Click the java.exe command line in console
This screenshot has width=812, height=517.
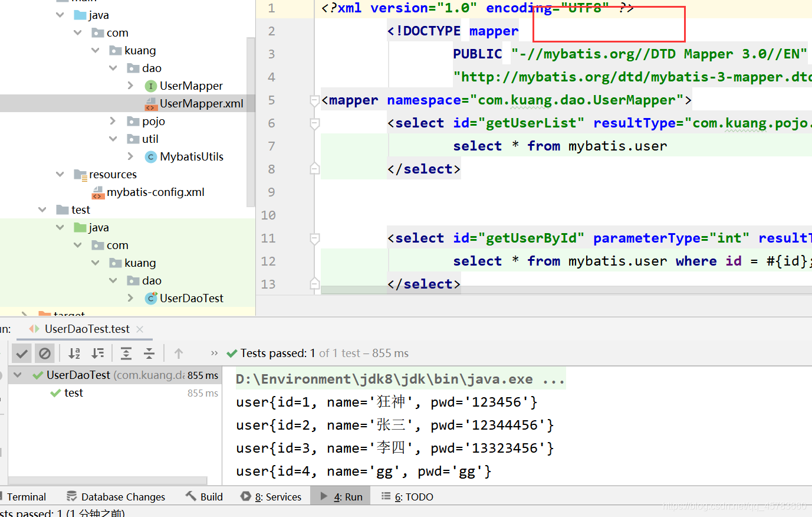(400, 379)
